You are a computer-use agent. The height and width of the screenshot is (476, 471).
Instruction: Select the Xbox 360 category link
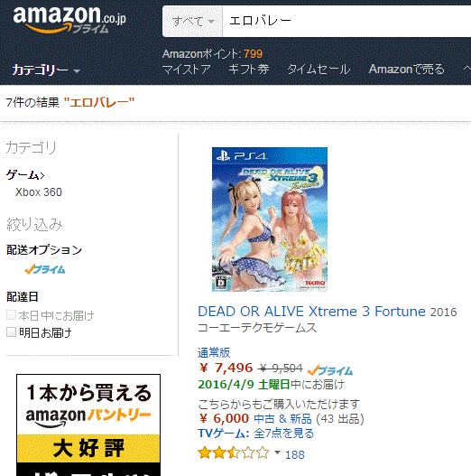point(39,192)
